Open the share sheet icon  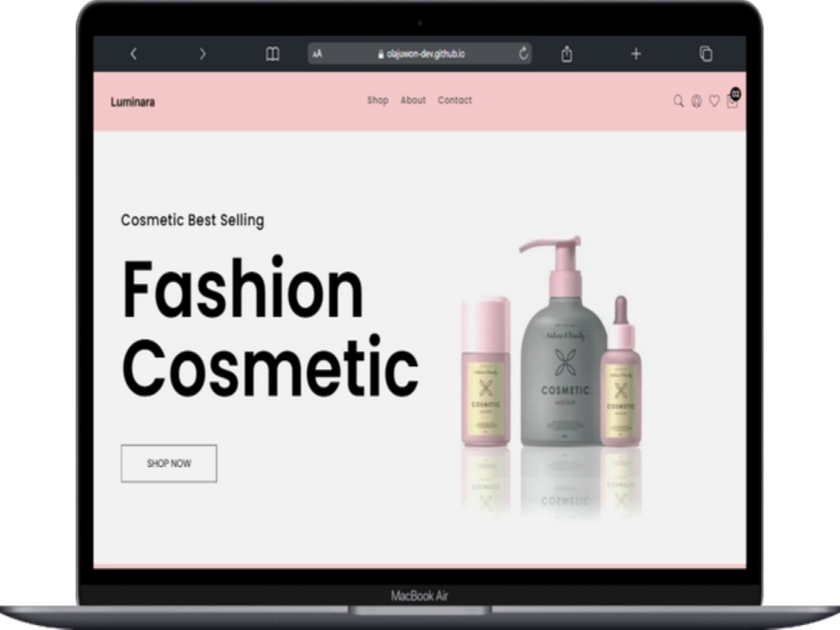(x=567, y=54)
